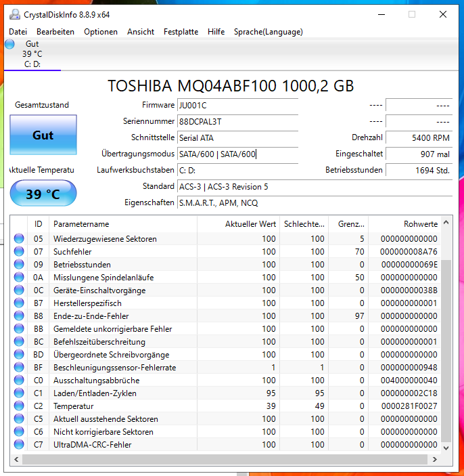Click status orb of Aktuell ausstehende Sektoren row
The width and height of the screenshot is (464, 476).
pyautogui.click(x=19, y=419)
